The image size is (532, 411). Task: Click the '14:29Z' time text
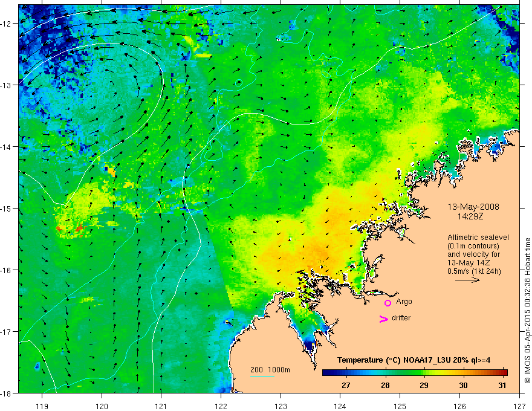coord(470,216)
